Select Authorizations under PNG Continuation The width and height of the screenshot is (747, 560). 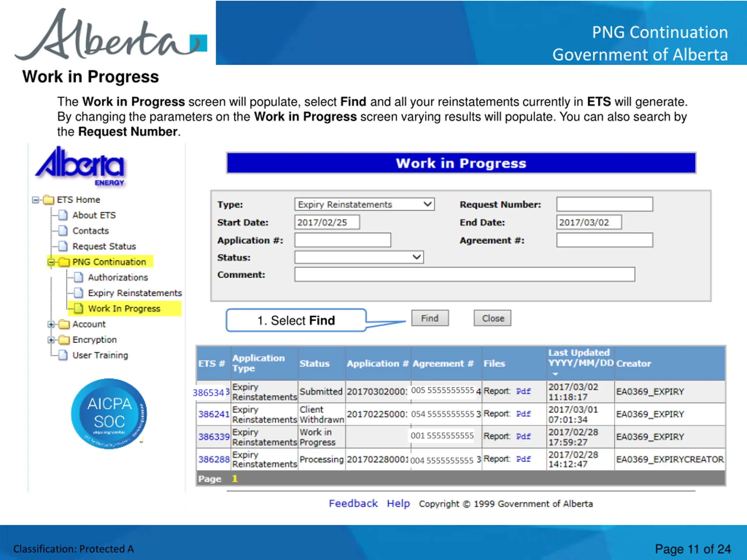click(x=118, y=277)
